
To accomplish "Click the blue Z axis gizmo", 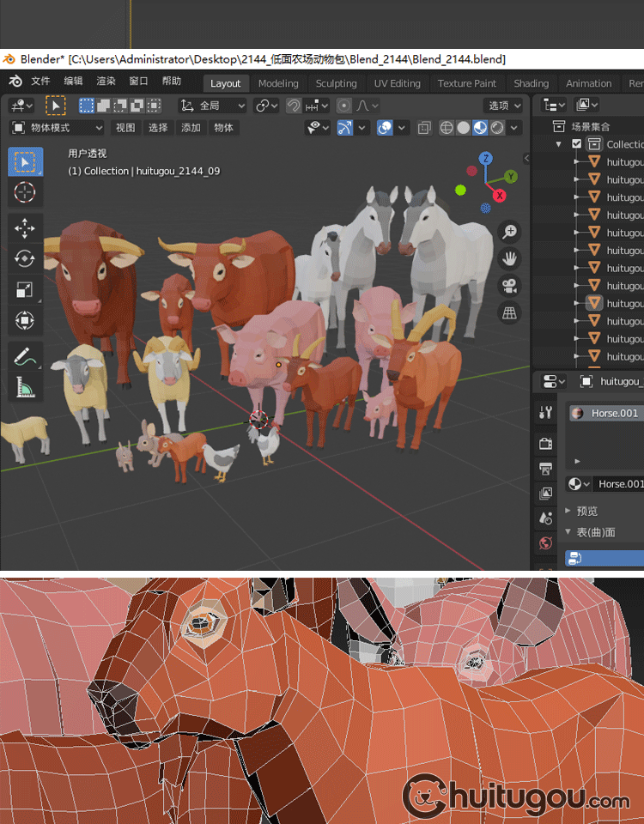I will click(486, 159).
